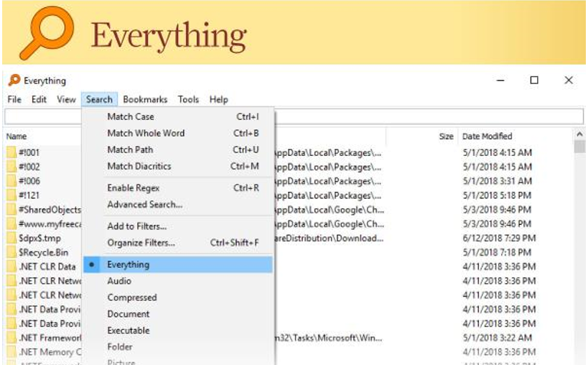This screenshot has height=365, width=588.
Task: Click the folder icon beside .NET Framework
Action: [11, 338]
